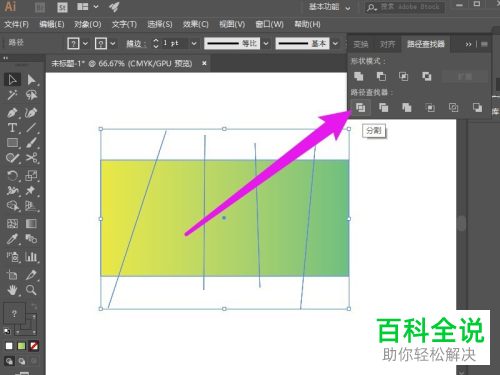
Task: Select the Eyedropper tool
Action: pyautogui.click(x=12, y=239)
